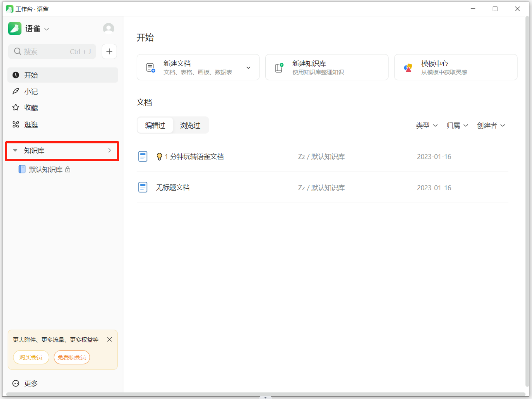Click the grid icon for 逛逛
The image size is (532, 399).
coord(16,124)
